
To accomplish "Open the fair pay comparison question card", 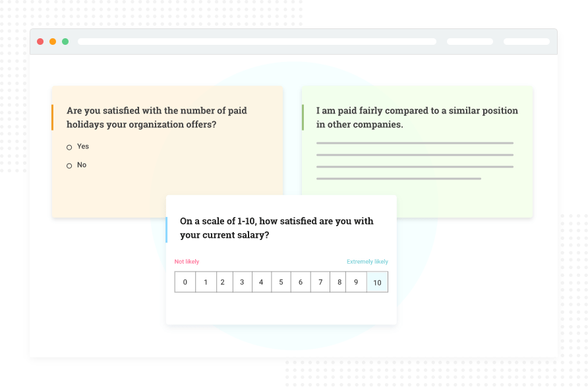I will point(417,150).
